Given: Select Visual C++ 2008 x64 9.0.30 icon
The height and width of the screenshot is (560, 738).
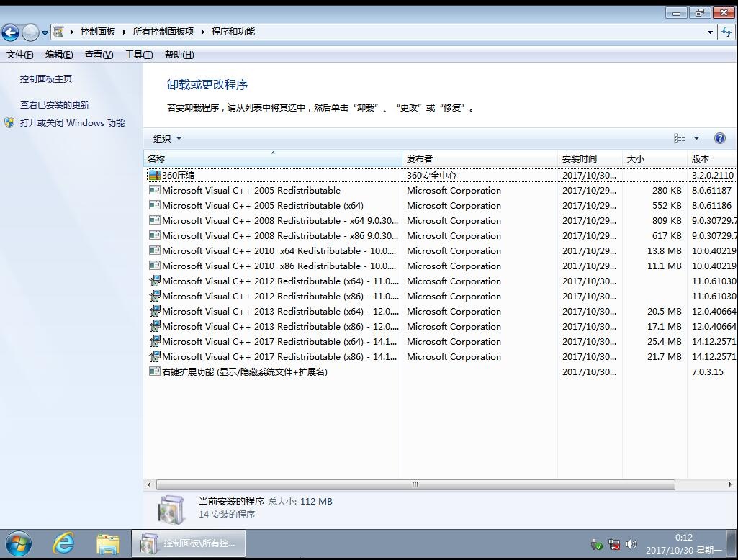Looking at the screenshot, I should click(154, 220).
